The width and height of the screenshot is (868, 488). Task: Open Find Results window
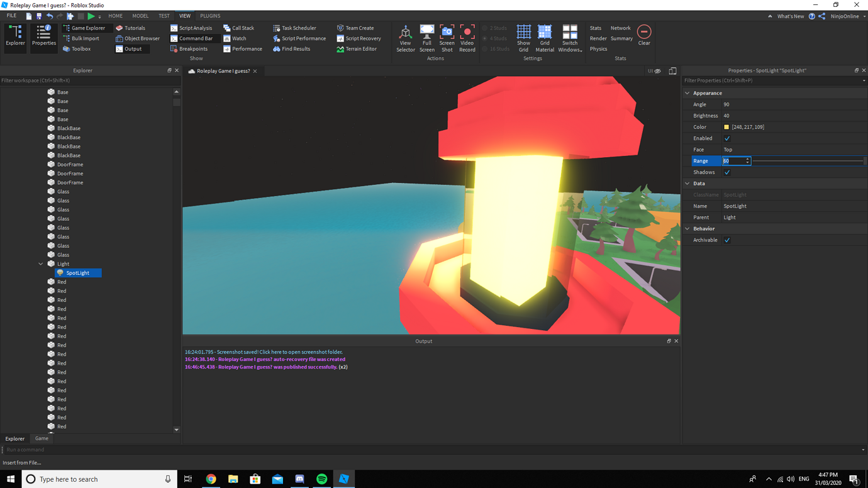(291, 48)
